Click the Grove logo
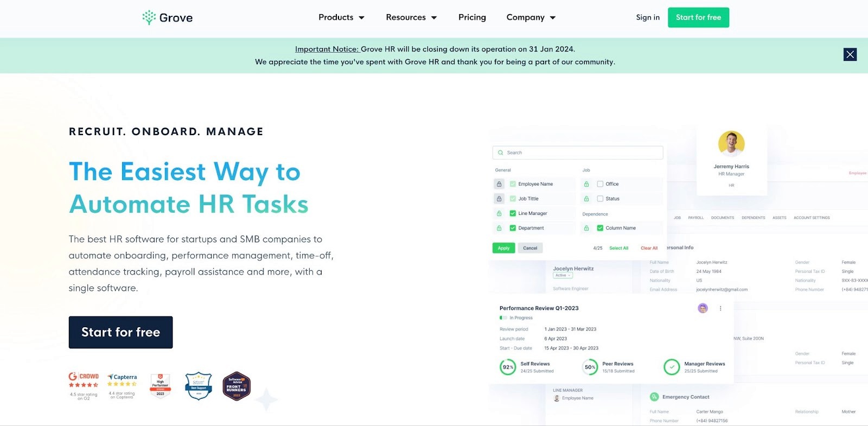This screenshot has width=868, height=426. [167, 17]
